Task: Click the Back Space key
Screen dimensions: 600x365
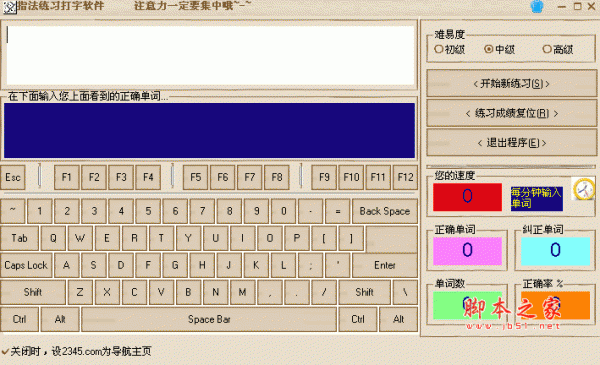Action: (x=385, y=211)
